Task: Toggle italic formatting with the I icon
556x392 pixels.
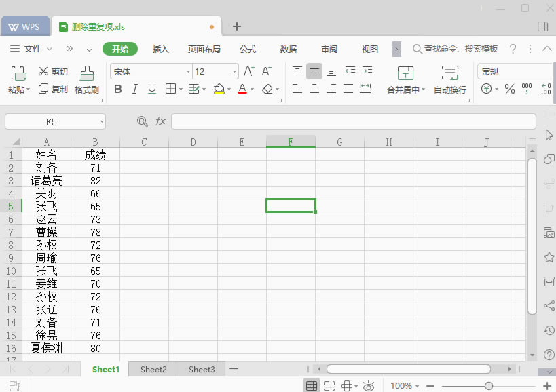Action: (x=134, y=89)
